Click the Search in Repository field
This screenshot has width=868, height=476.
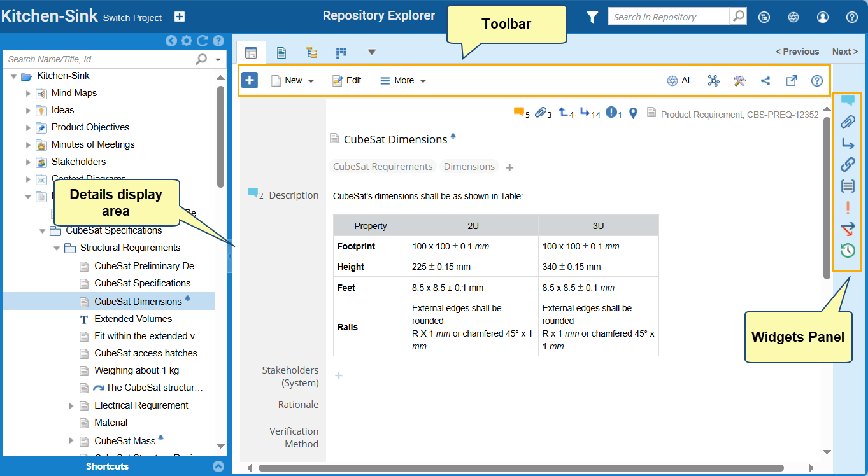(668, 17)
